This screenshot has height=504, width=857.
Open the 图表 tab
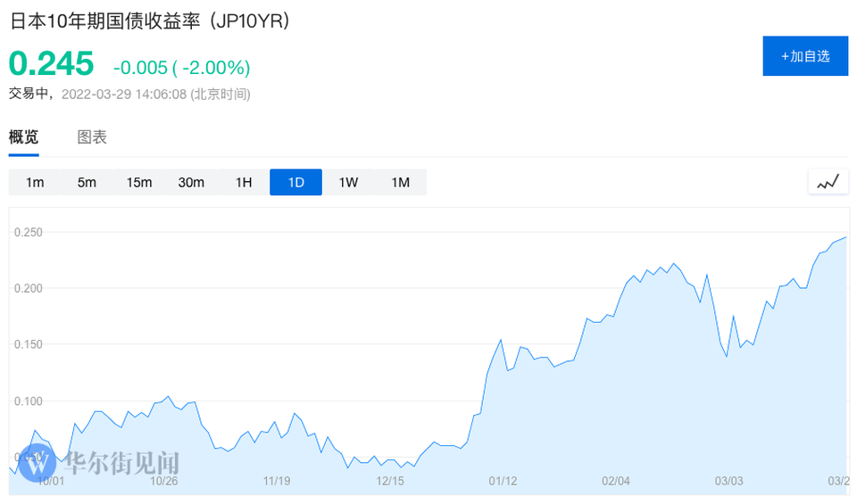click(92, 137)
